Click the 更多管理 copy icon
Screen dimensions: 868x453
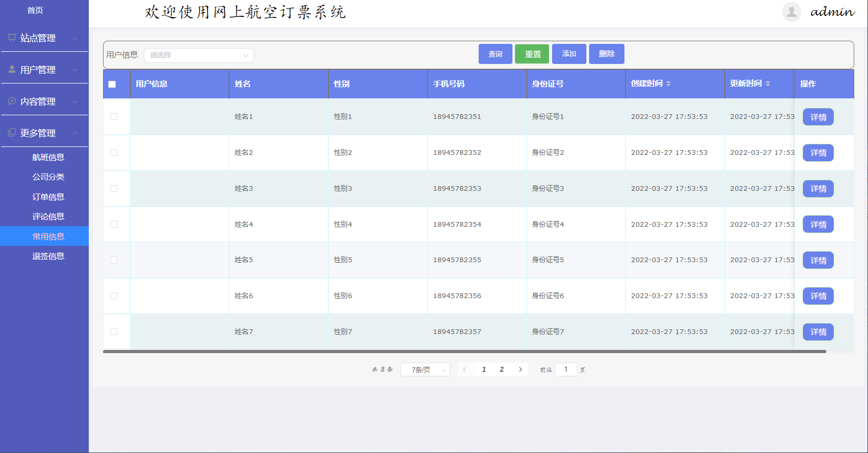click(x=12, y=133)
